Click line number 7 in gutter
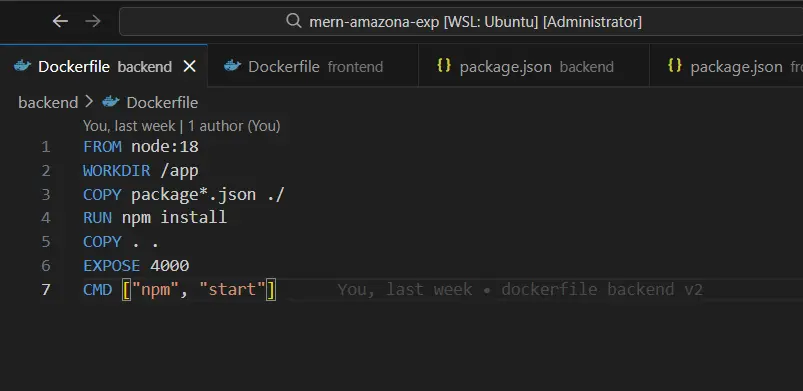Viewport: 803px width, 391px height. click(46, 290)
